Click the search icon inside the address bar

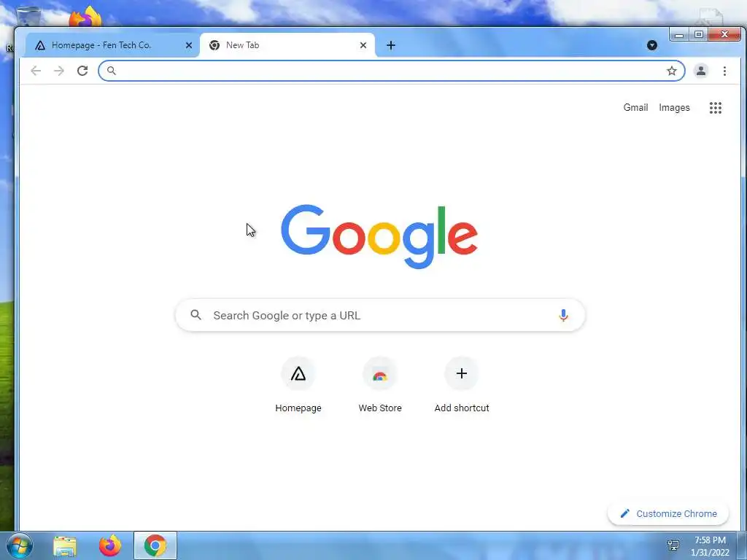112,71
